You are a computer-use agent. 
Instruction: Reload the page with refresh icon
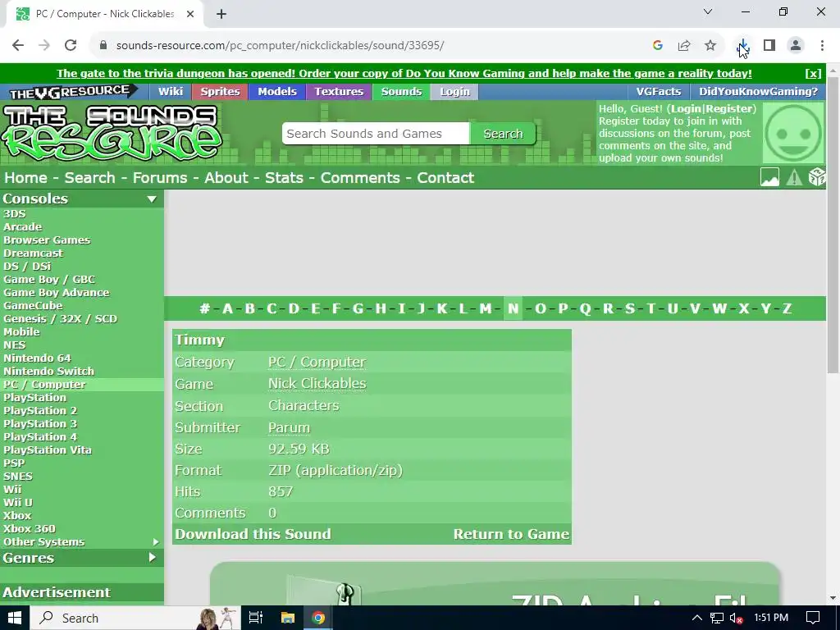[71, 46]
